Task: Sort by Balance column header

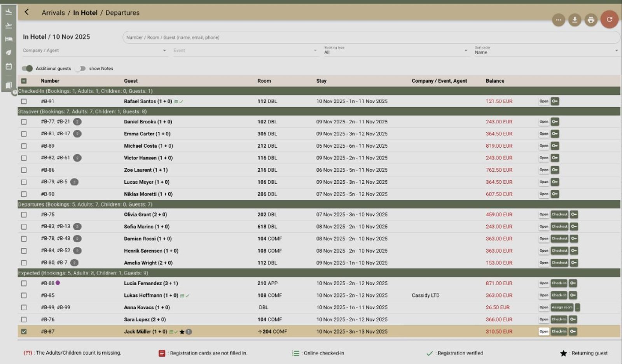Action: pos(495,81)
